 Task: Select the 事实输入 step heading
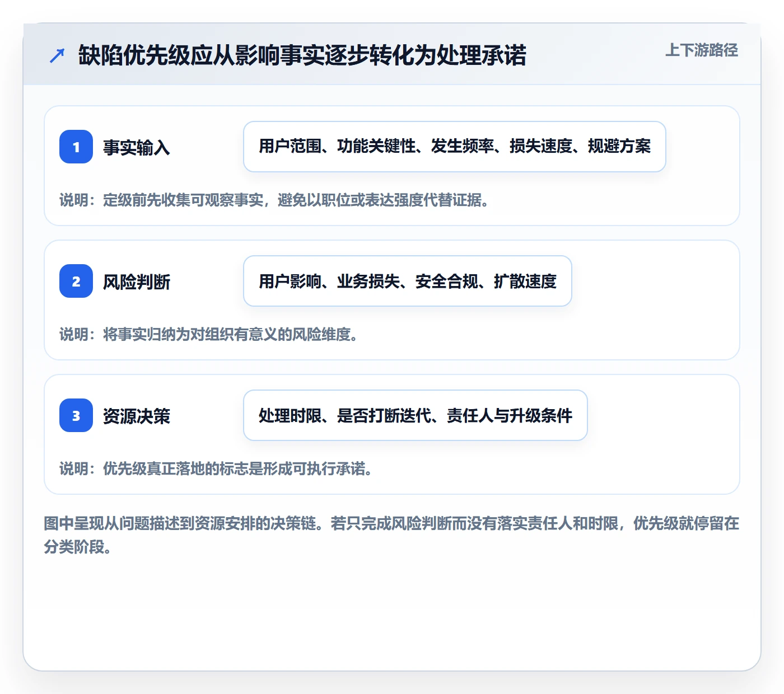tap(137, 147)
